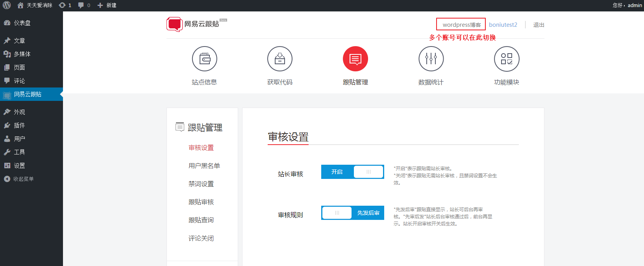
Task: Click the 用户 sidebar label
Action: pyautogui.click(x=20, y=139)
